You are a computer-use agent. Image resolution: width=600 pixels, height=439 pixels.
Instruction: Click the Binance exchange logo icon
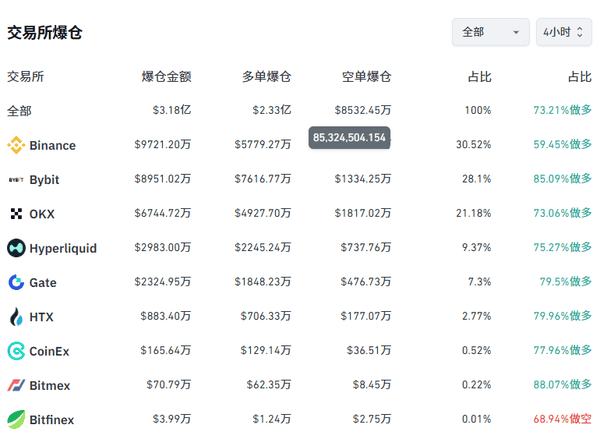click(x=16, y=145)
